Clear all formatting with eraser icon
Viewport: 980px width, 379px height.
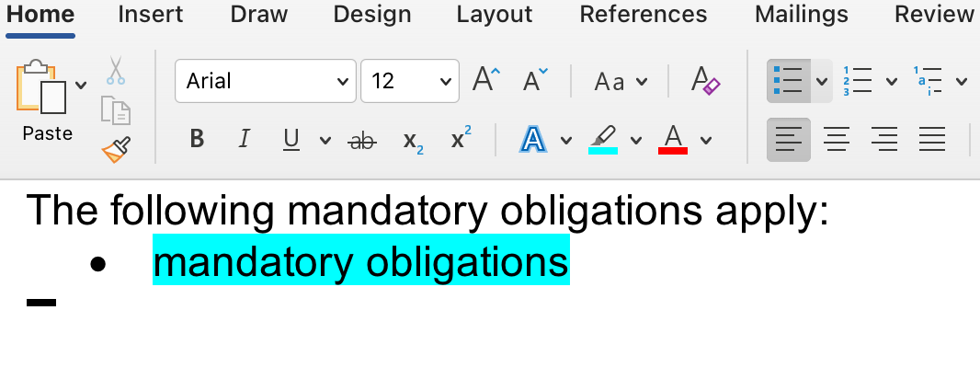click(705, 80)
